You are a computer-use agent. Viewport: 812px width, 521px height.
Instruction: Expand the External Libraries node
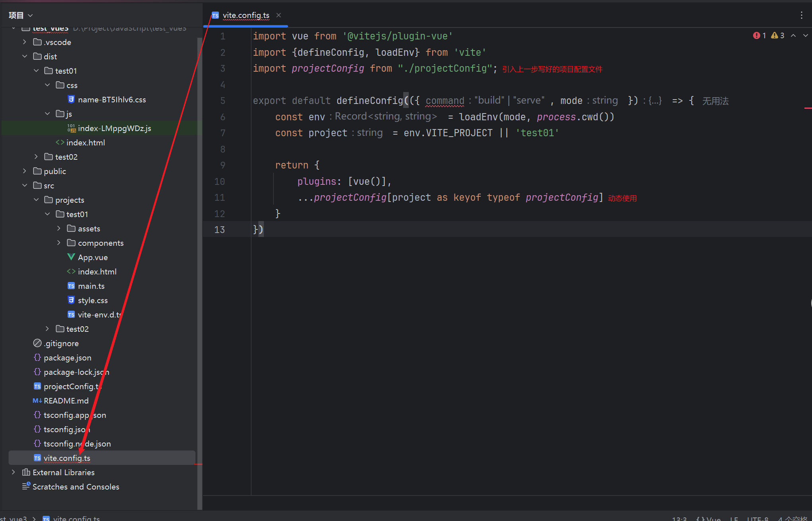pyautogui.click(x=14, y=472)
